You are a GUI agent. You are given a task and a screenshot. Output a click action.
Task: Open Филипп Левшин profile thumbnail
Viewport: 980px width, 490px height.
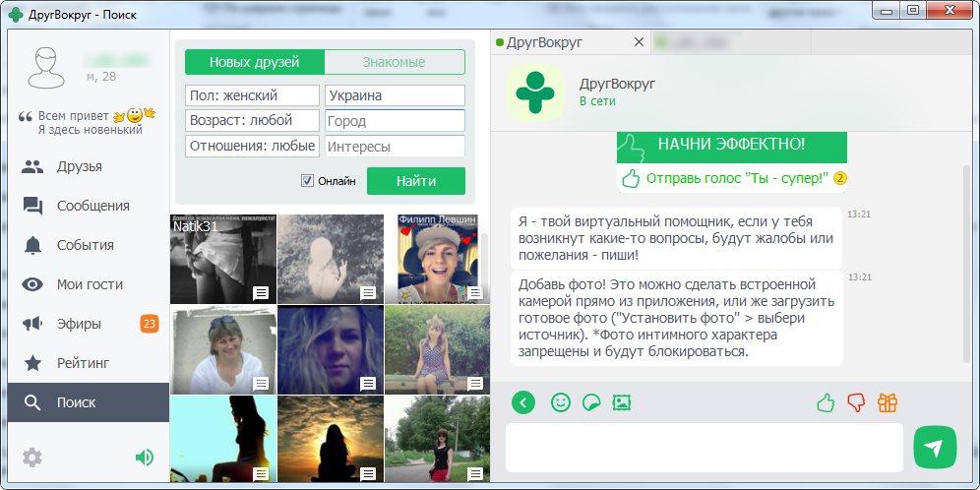pos(438,259)
